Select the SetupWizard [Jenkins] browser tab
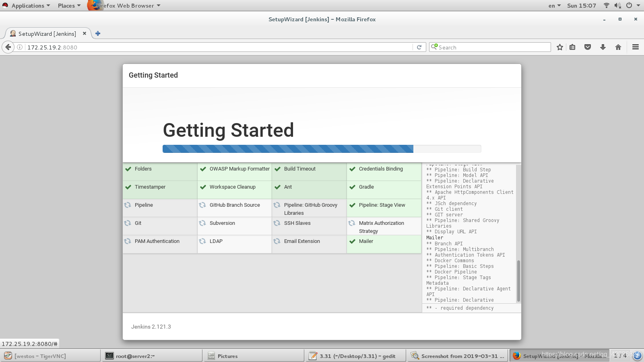644x362 pixels. coord(47,33)
